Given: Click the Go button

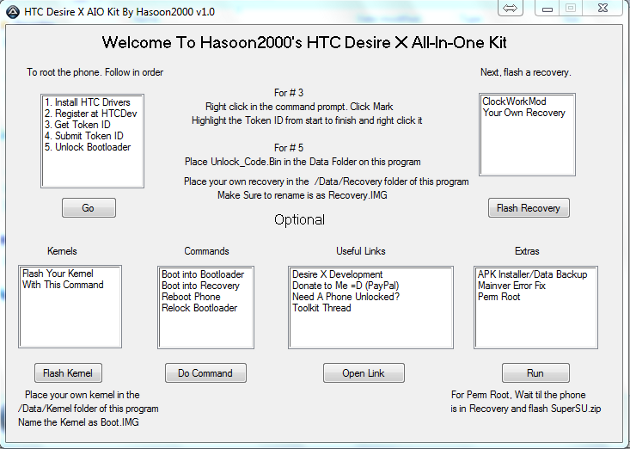Looking at the screenshot, I should [89, 208].
